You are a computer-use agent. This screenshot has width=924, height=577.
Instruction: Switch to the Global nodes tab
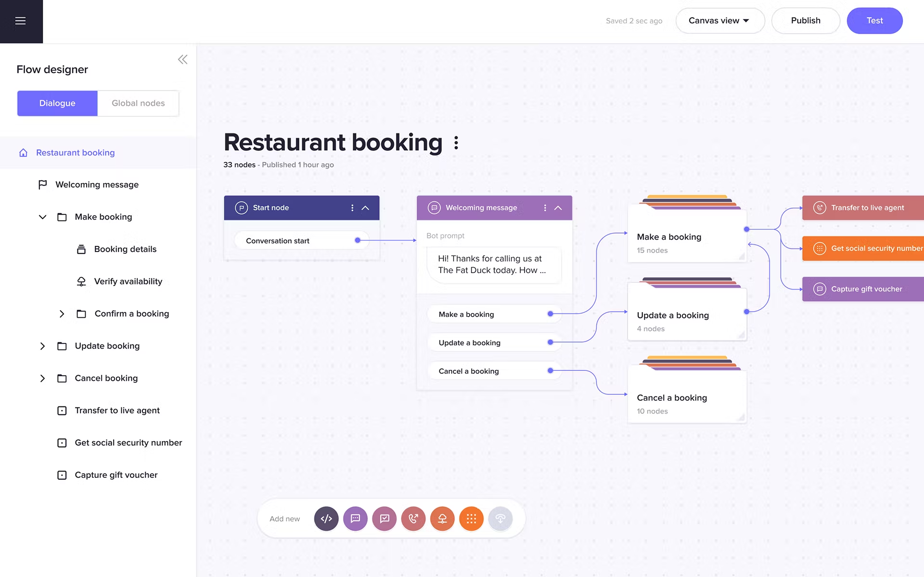pyautogui.click(x=138, y=103)
